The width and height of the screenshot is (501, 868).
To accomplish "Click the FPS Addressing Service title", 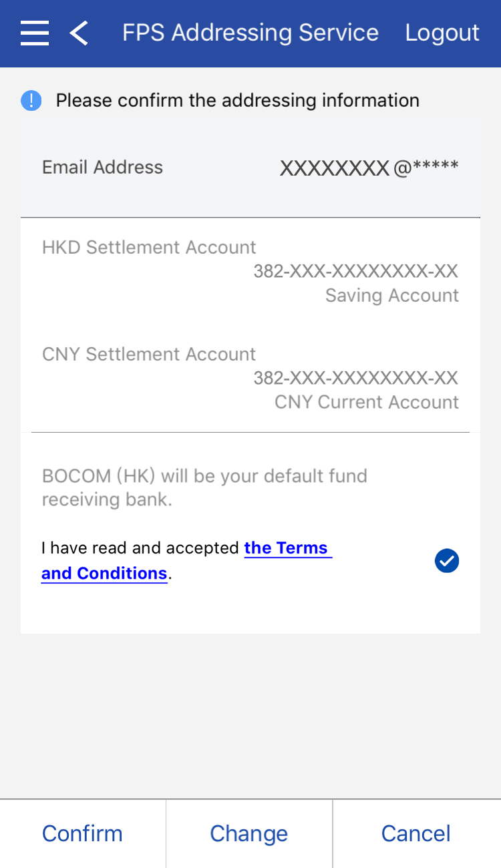I will click(250, 33).
